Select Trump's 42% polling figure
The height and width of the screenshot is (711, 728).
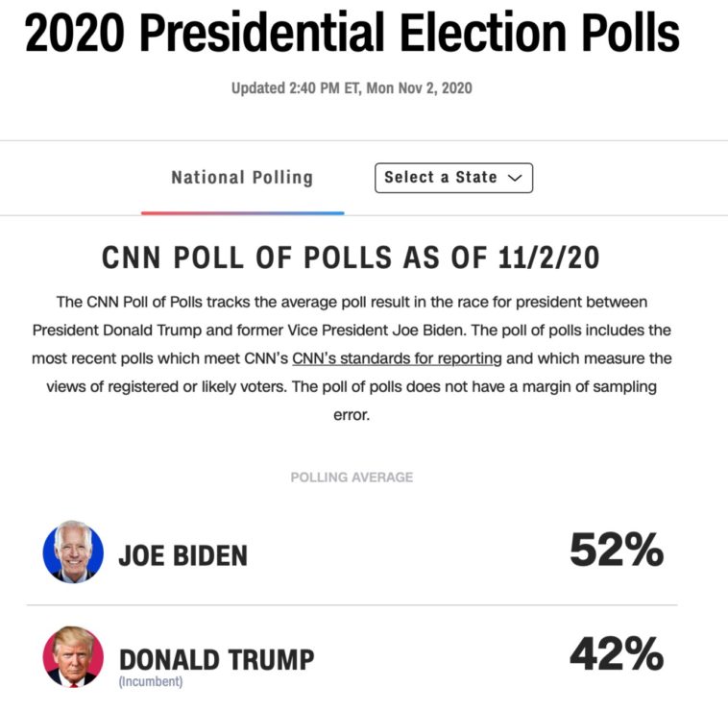[616, 654]
